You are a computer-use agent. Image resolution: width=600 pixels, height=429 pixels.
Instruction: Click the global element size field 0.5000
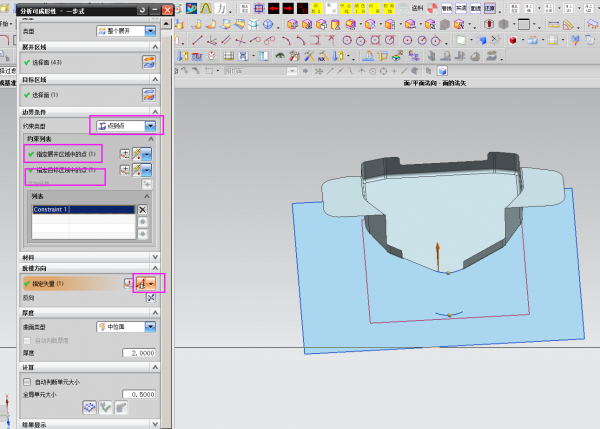(139, 394)
